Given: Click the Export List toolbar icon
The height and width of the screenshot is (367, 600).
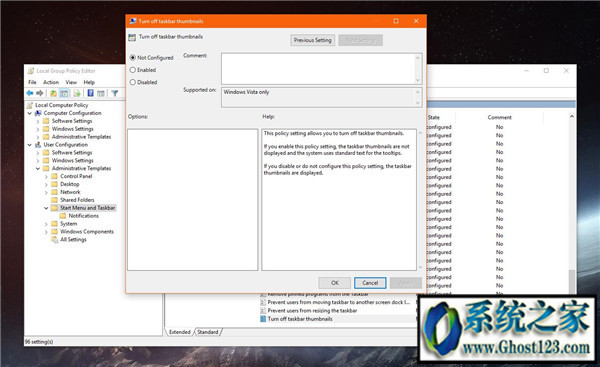Looking at the screenshot, I should 77,93.
